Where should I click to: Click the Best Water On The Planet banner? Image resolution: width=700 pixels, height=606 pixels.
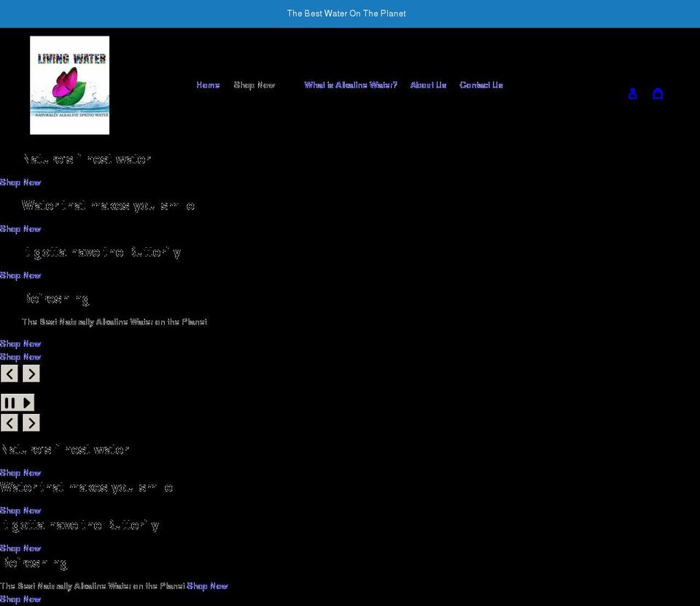[346, 12]
